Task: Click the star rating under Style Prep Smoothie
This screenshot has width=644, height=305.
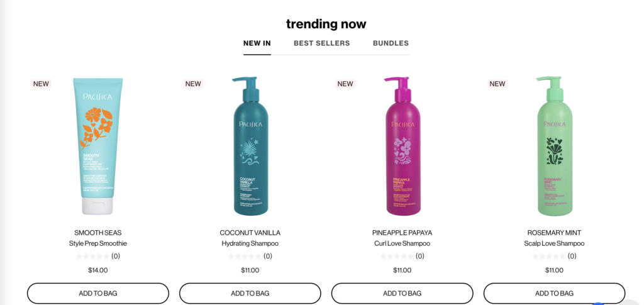Action: [x=92, y=256]
